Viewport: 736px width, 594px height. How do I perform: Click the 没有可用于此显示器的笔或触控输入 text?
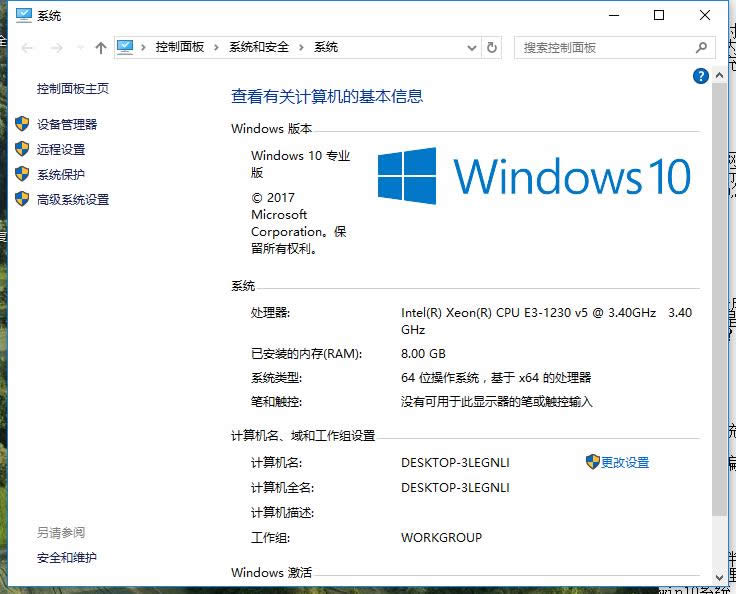tap(497, 401)
